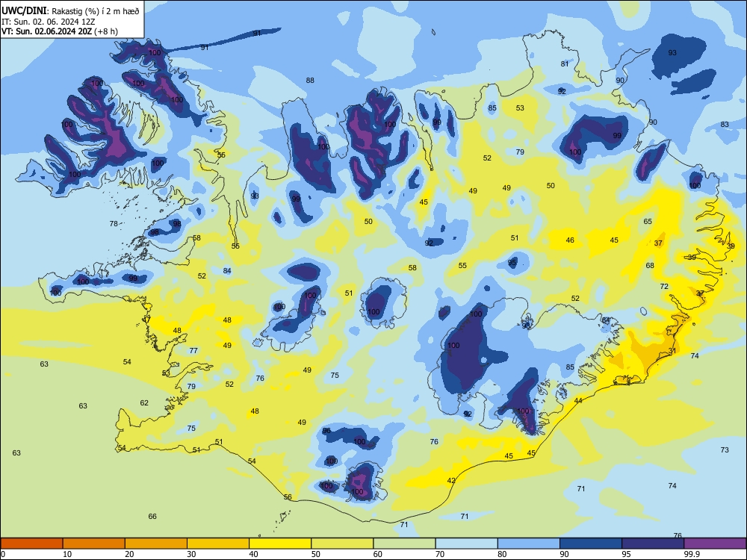Click the dark orange 0–10 legend swatch

click(31, 544)
